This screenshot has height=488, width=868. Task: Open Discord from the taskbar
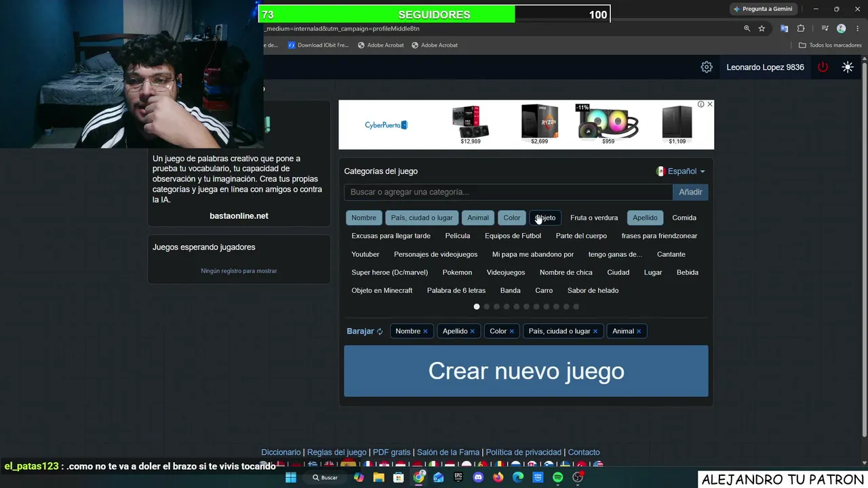coord(478,477)
